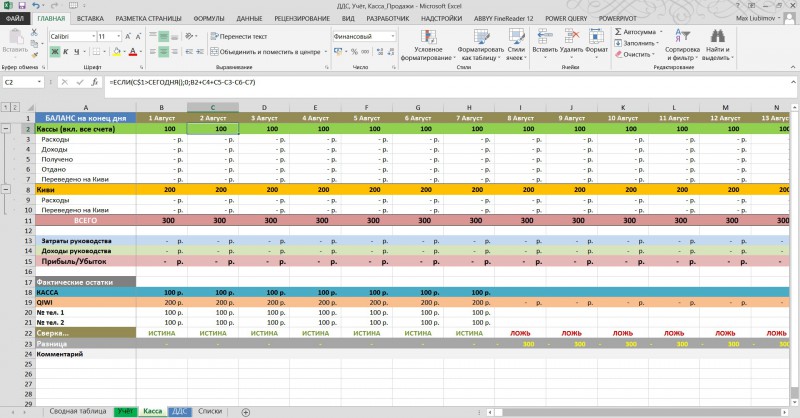Open the Сводная таблица sheet tab
Image resolution: width=800 pixels, height=418 pixels.
78,411
